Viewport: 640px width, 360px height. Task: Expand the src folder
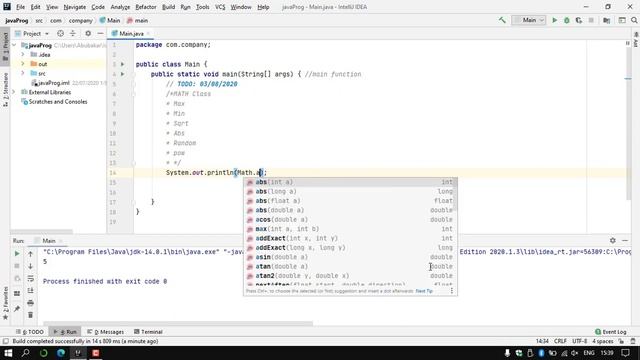click(x=23, y=73)
